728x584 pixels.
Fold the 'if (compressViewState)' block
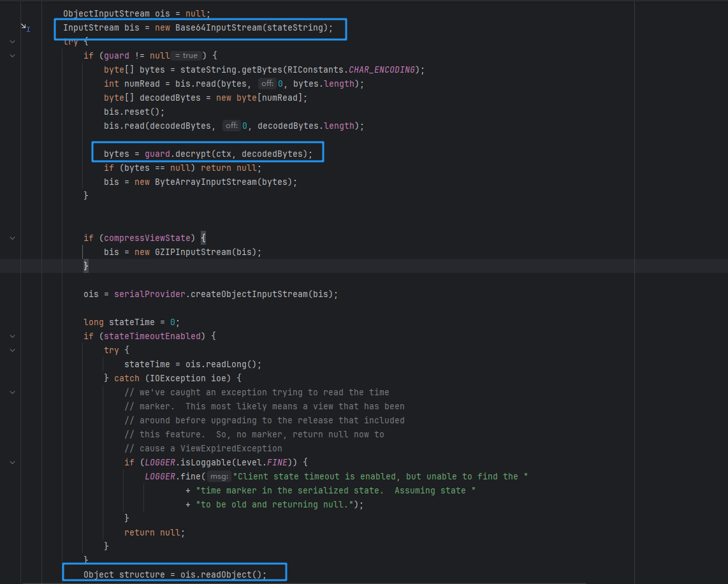pyautogui.click(x=12, y=238)
